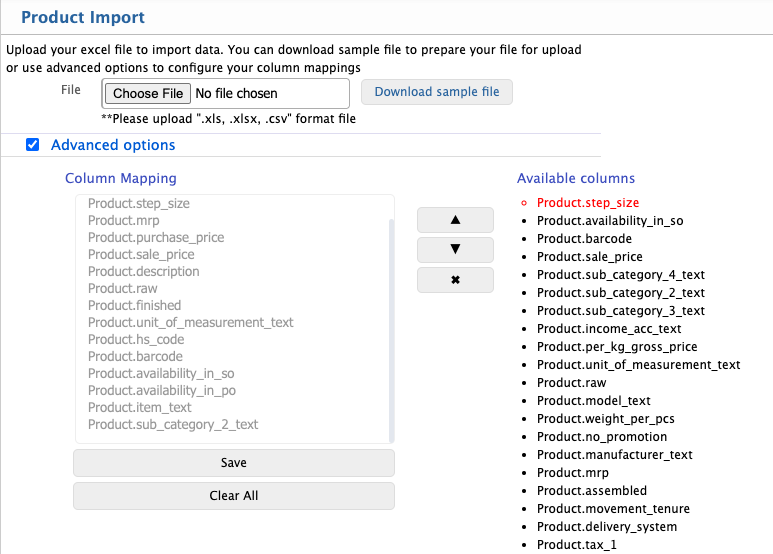Click Product.tax_1 in Available columns

pyautogui.click(x=577, y=545)
